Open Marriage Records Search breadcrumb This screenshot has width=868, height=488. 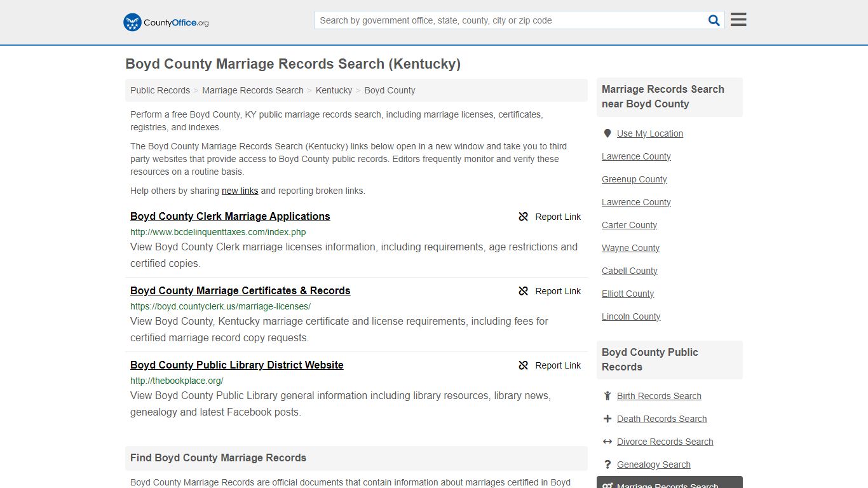tap(253, 90)
